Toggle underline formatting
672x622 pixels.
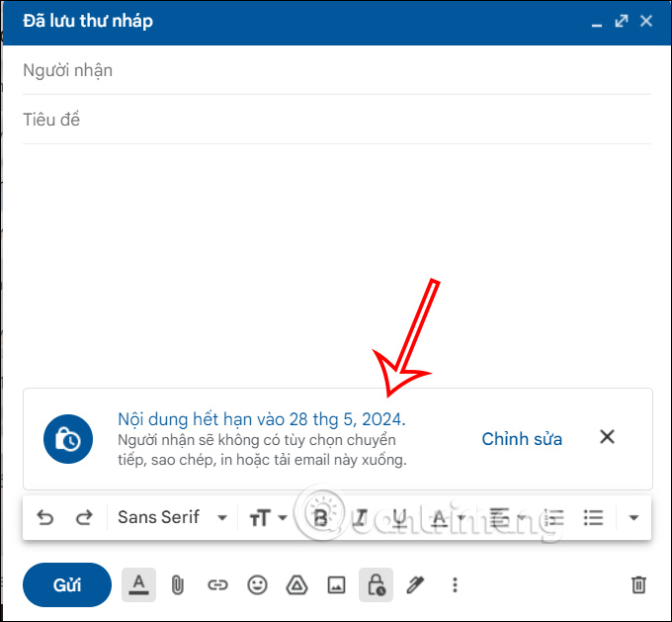coord(400,518)
